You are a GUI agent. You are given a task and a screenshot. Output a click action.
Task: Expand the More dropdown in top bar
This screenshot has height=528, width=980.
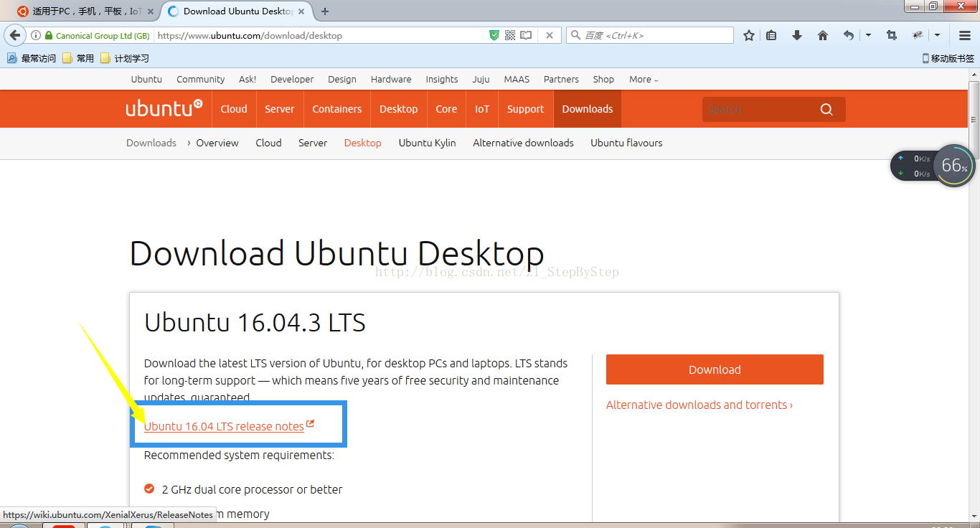tap(644, 80)
